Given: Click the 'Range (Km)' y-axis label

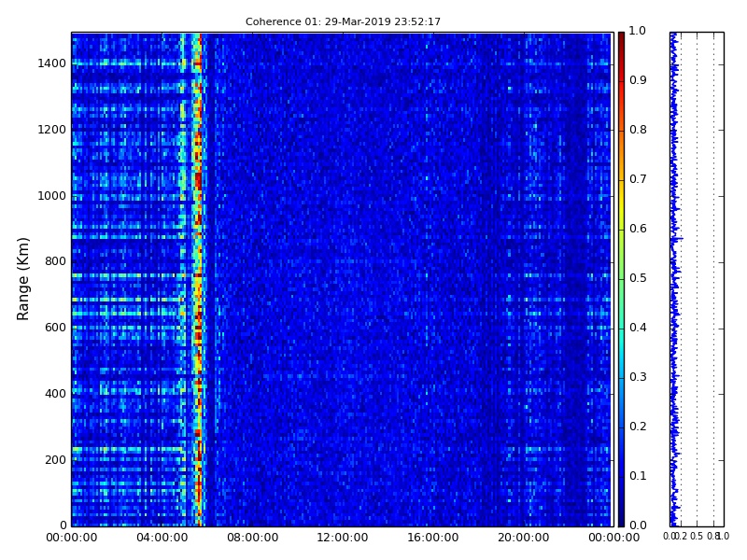Looking at the screenshot, I should click(x=22, y=279).
